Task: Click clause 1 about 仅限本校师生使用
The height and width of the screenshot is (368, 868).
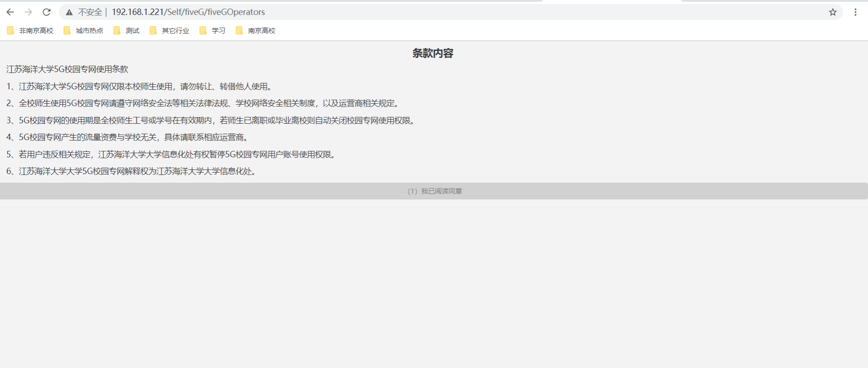Action: click(141, 87)
